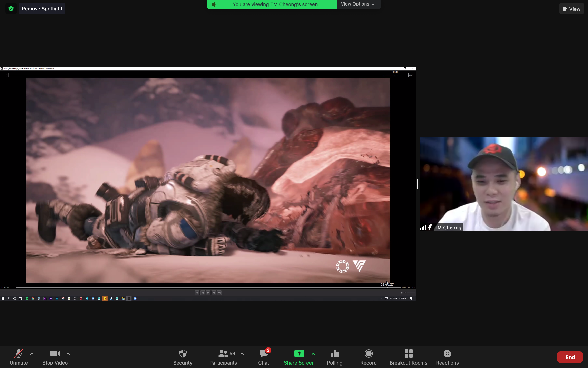Click the Slack icon in the shared taskbar

(x=69, y=299)
